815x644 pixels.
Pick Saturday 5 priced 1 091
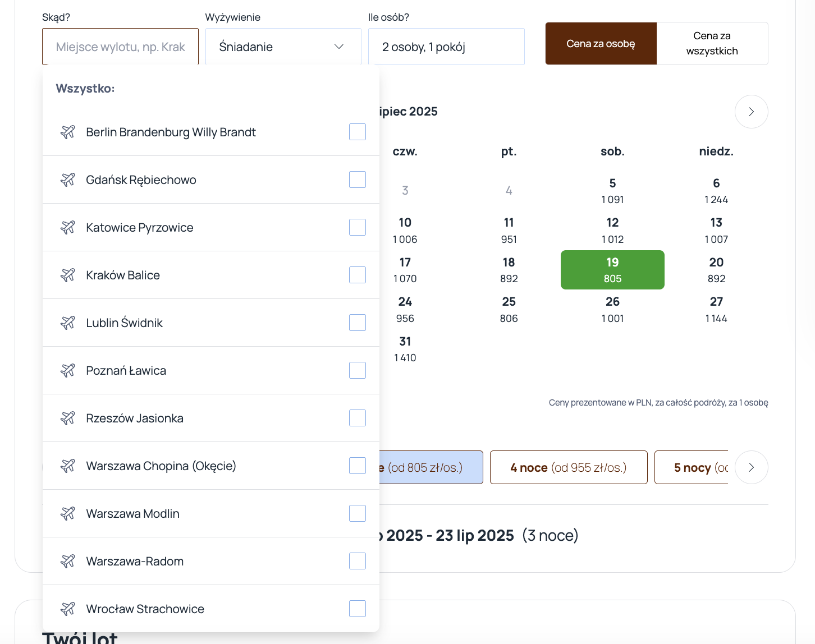click(x=612, y=191)
